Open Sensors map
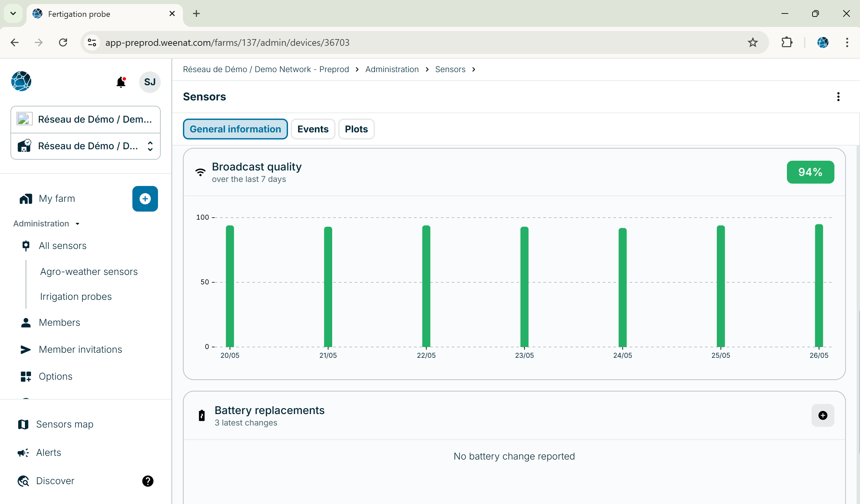Image resolution: width=860 pixels, height=504 pixels. coord(64,424)
